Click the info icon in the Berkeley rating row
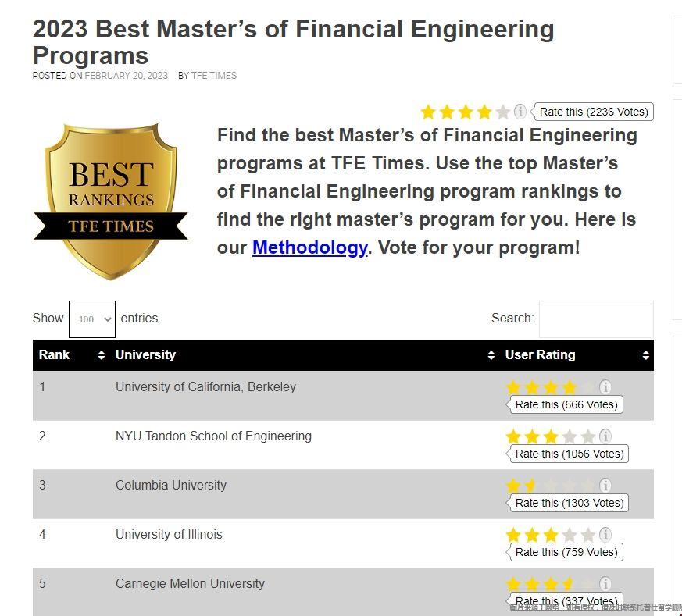This screenshot has height=616, width=682. pyautogui.click(x=605, y=386)
